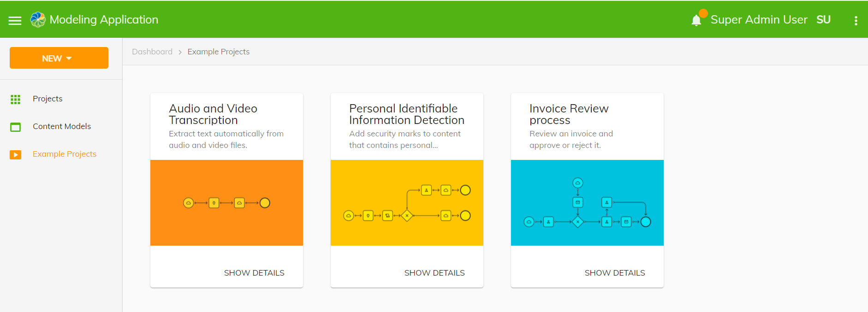868x312 pixels.
Task: Open the three-dot overflow menu
Action: [856, 20]
